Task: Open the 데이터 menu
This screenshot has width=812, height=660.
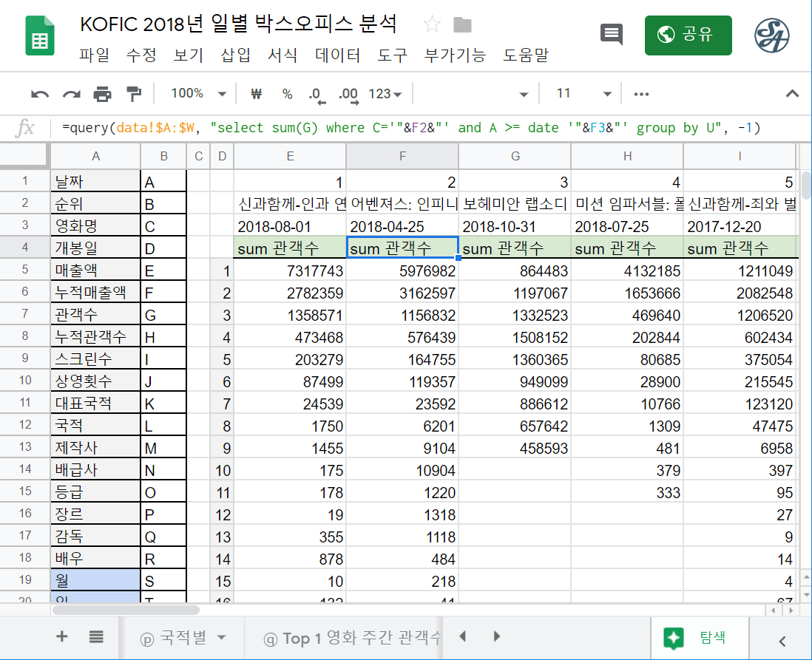Action: (x=337, y=55)
